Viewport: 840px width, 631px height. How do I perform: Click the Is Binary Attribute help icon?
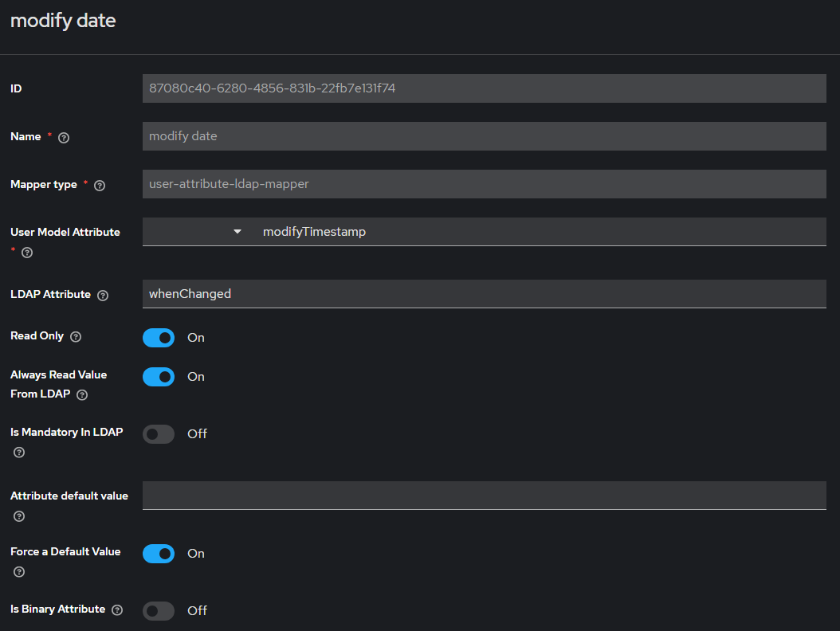click(x=117, y=610)
